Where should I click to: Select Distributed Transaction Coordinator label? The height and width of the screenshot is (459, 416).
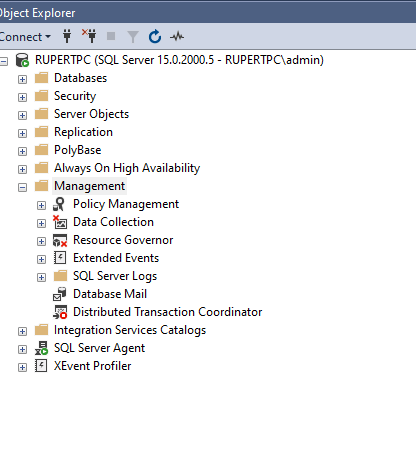[x=168, y=312]
